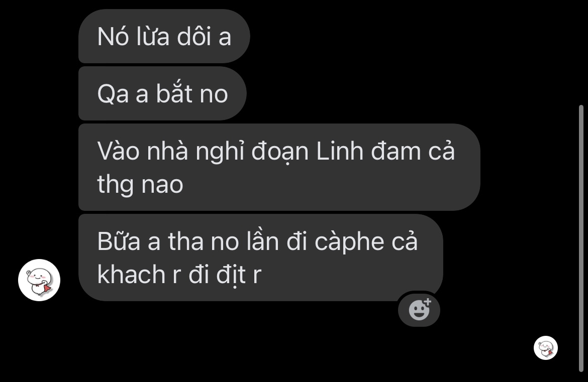Click the vertical chat scrollbar thumb

point(581,238)
